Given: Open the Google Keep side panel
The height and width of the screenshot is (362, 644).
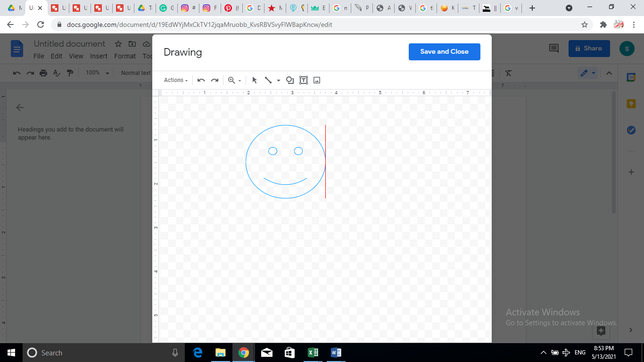Looking at the screenshot, I should (631, 103).
